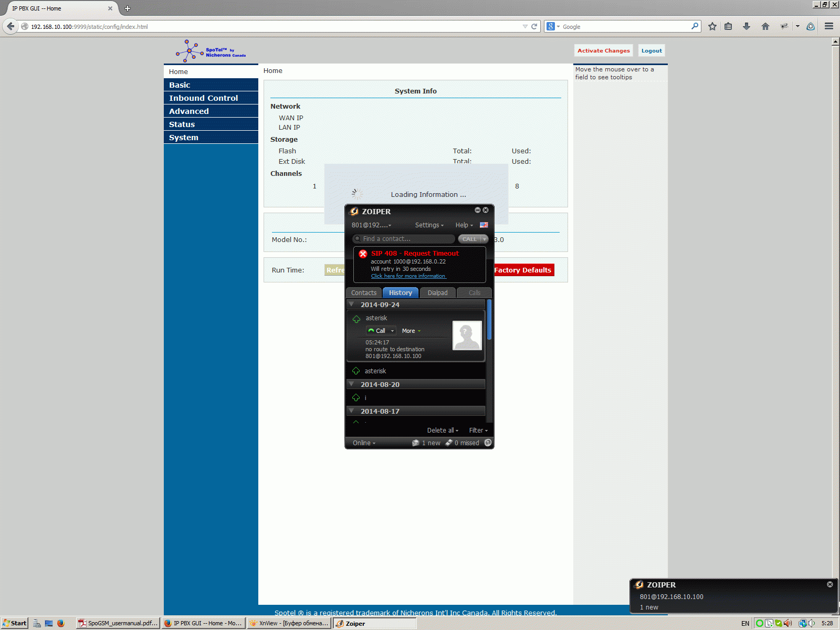Click the language flag icon in Zoiper
The height and width of the screenshot is (630, 840).
[x=484, y=225]
